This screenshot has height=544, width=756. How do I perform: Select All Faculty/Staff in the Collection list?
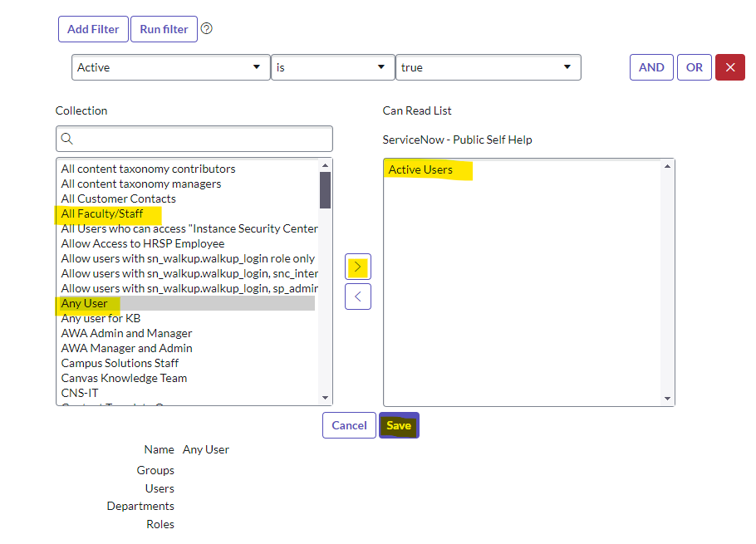click(102, 213)
